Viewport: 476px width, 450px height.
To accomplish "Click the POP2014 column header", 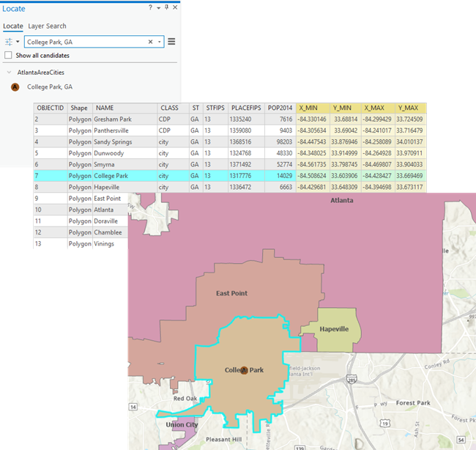I will click(280, 108).
